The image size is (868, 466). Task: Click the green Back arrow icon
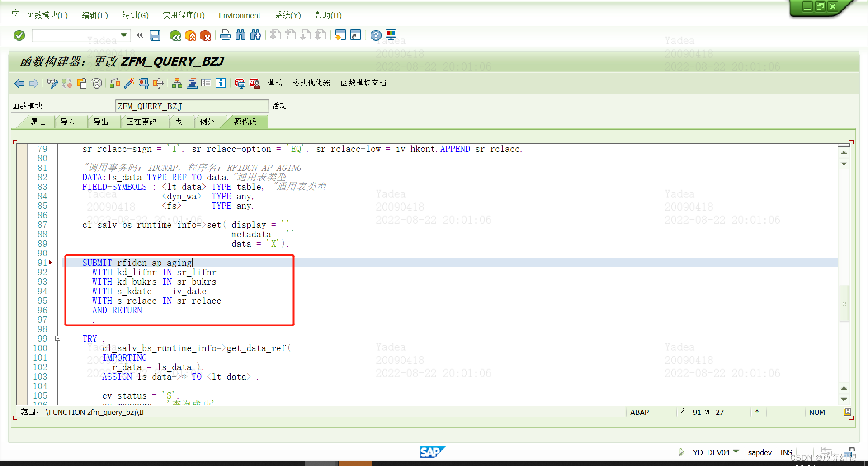click(x=176, y=35)
